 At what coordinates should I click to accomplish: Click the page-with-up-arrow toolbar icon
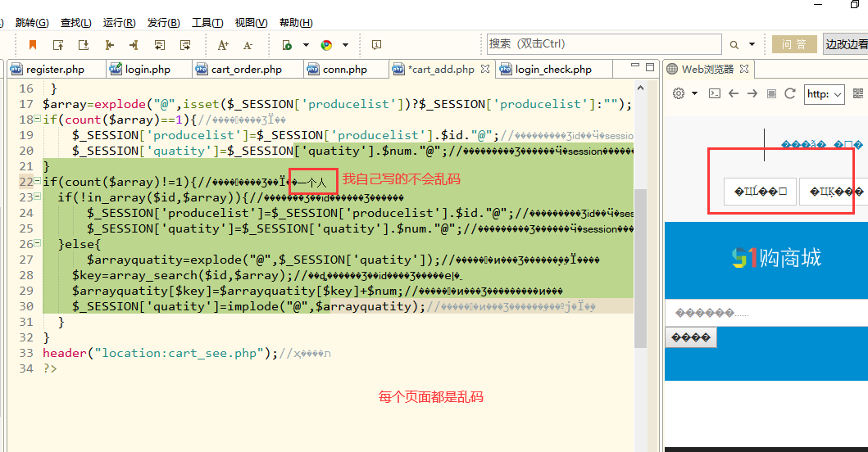(58, 45)
